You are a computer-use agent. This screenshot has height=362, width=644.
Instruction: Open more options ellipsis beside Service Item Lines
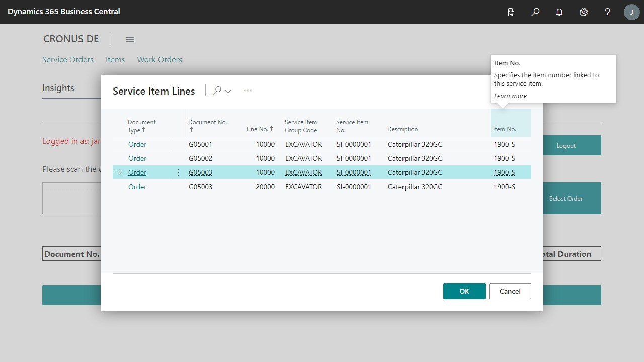[248, 90]
